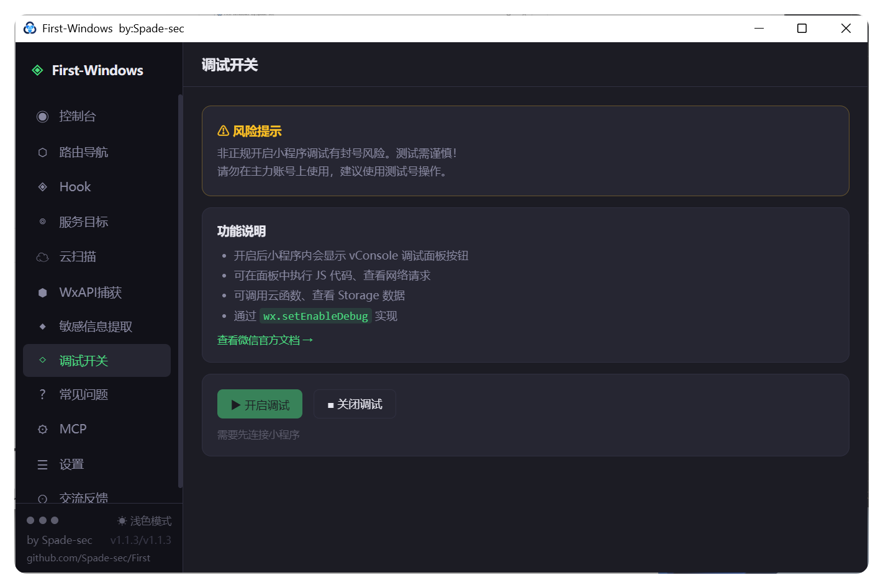Close the First-Windows window

pyautogui.click(x=846, y=28)
